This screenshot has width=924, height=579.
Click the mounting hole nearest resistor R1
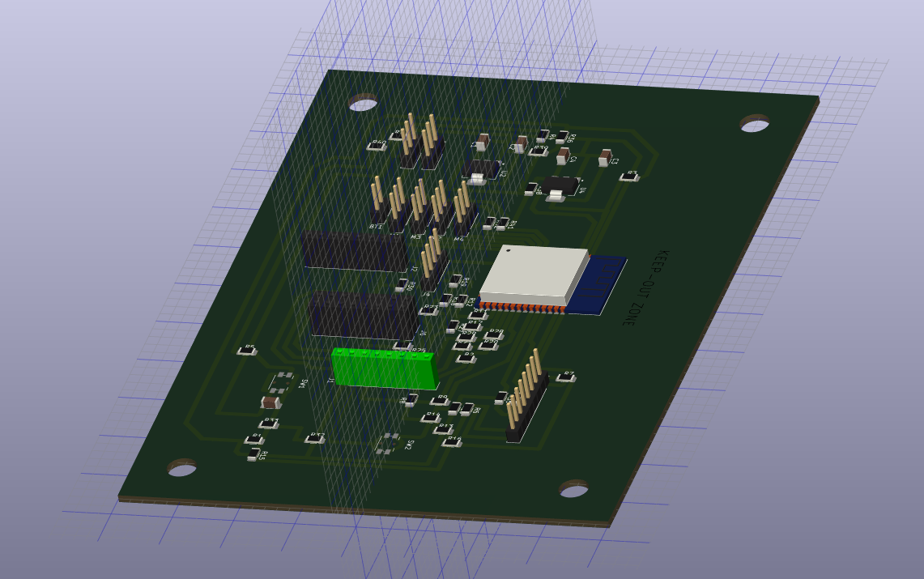pos(183,468)
